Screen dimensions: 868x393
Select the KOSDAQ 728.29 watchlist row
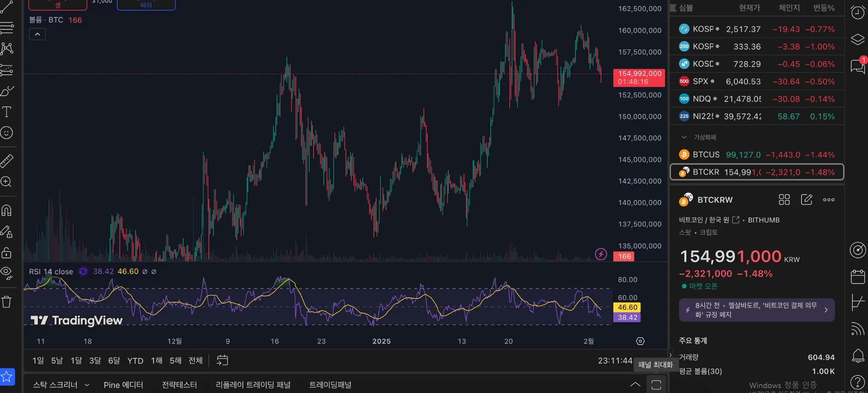tap(757, 64)
